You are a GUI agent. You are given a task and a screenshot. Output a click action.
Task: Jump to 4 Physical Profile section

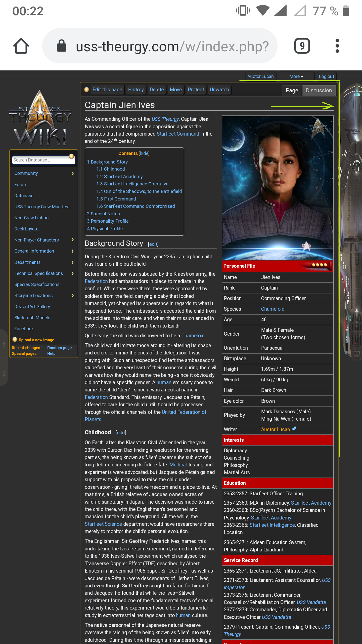(105, 229)
